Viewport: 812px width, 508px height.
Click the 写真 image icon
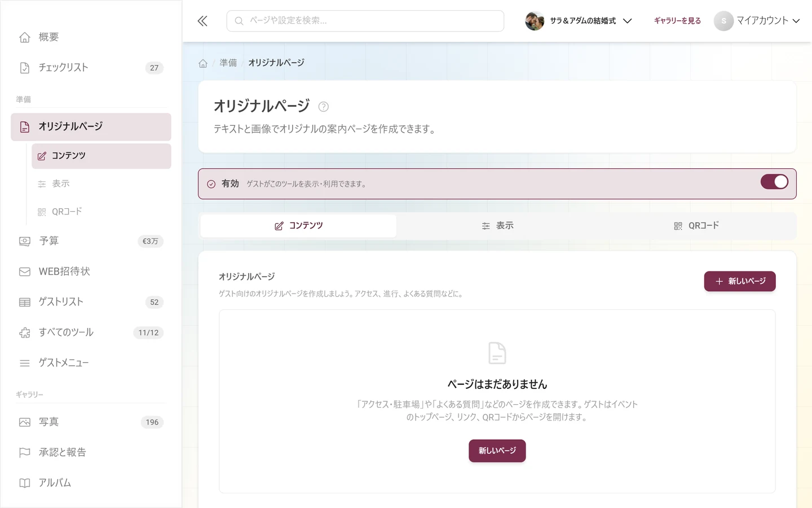[x=25, y=422]
